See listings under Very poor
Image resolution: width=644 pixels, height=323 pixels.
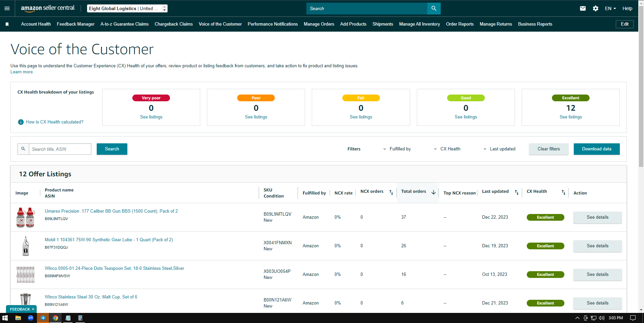(151, 117)
